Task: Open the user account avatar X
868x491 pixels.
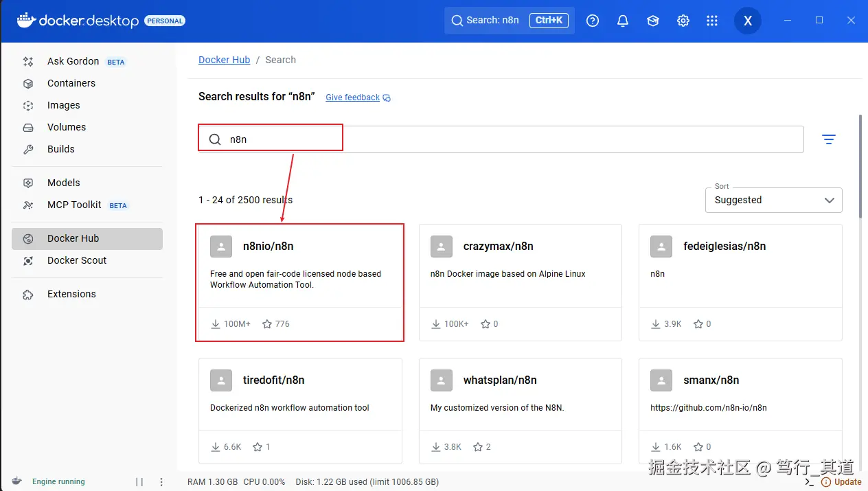Action: pyautogui.click(x=748, y=21)
